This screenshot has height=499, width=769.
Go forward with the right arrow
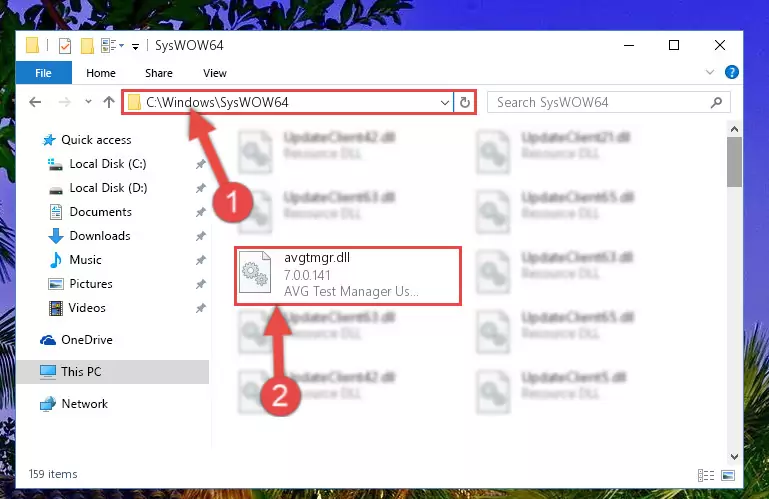tap(64, 102)
